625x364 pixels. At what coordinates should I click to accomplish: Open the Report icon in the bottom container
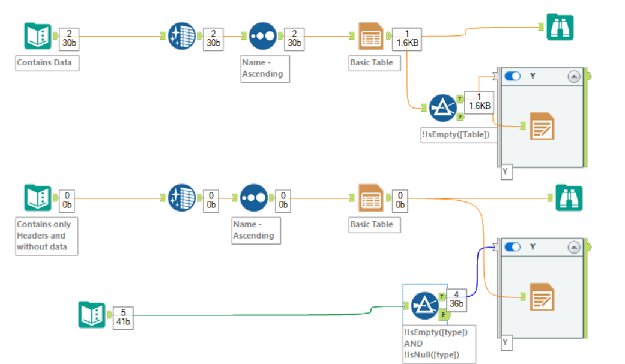click(541, 297)
